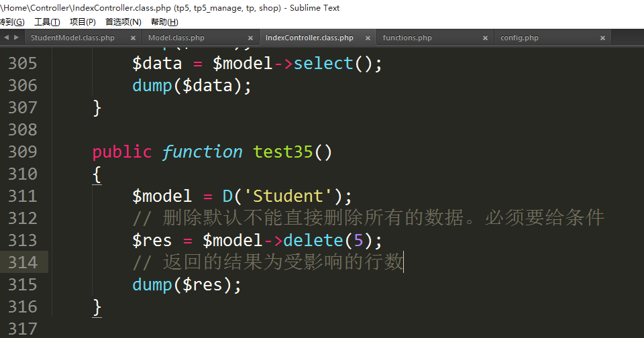Image resolution: width=644 pixels, height=338 pixels.
Task: Close the Model.class.php tab
Action: pyautogui.click(x=250, y=38)
